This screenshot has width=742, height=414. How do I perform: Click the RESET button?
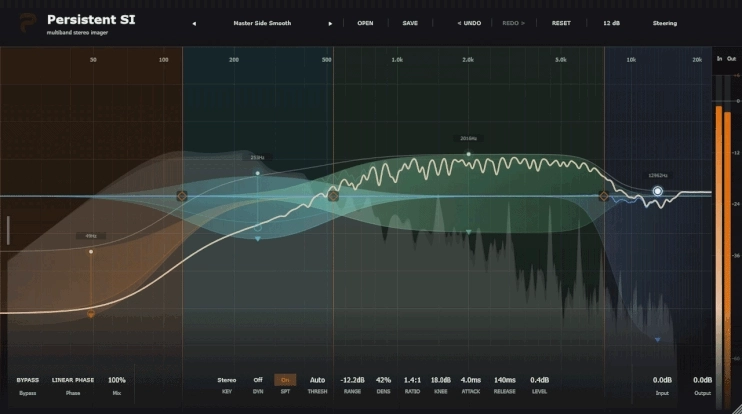coord(561,23)
